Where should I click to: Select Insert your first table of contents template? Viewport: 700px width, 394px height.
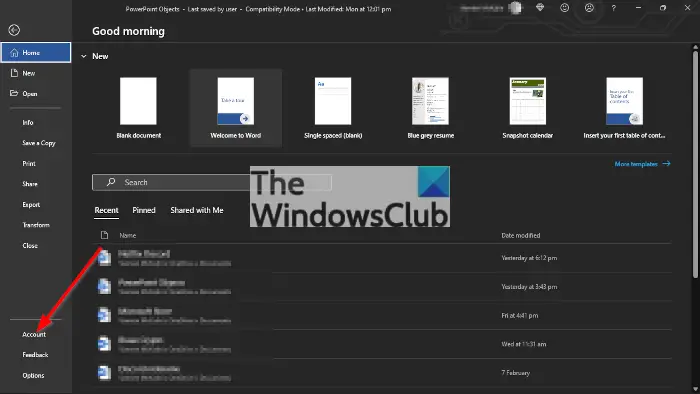625,108
